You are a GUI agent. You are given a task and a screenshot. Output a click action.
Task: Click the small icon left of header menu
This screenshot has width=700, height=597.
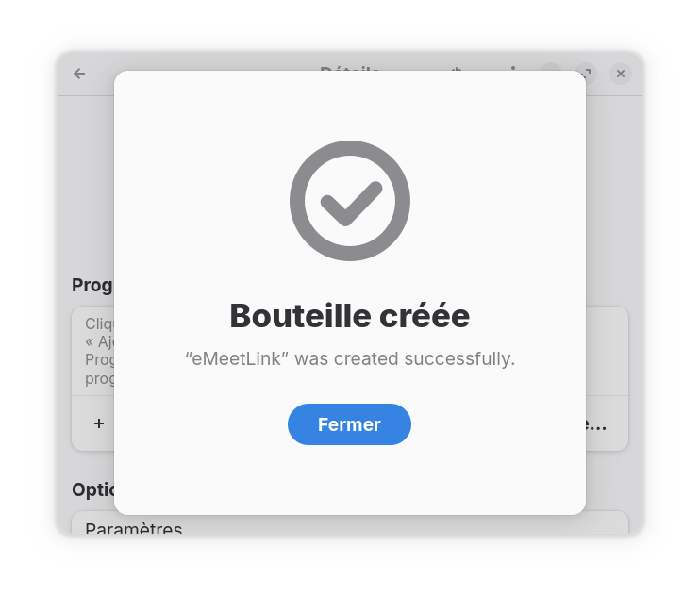[457, 73]
